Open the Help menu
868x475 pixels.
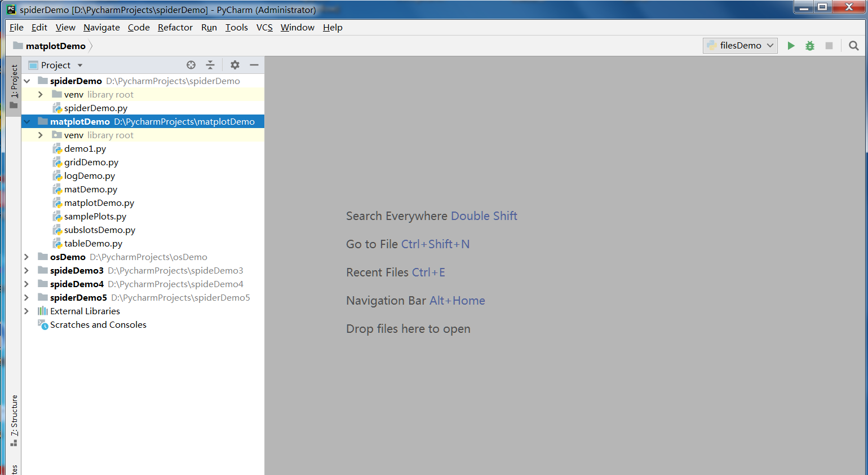pos(333,27)
